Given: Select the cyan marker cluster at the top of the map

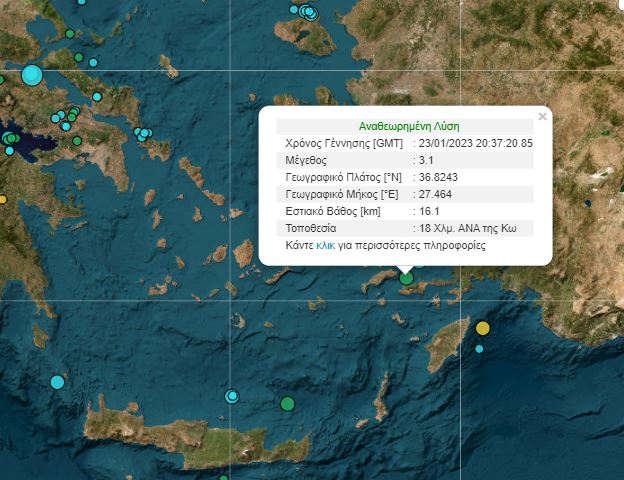Looking at the screenshot, I should (x=305, y=12).
